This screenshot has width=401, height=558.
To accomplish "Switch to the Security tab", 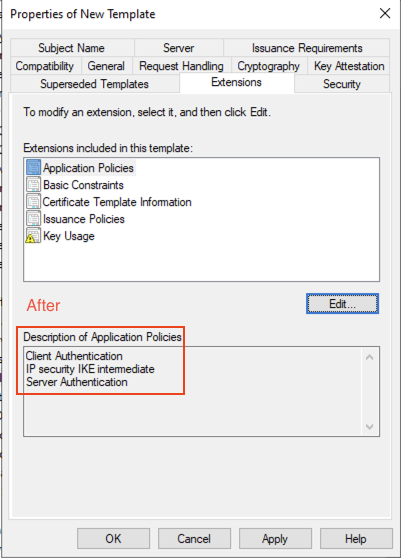I will click(342, 84).
